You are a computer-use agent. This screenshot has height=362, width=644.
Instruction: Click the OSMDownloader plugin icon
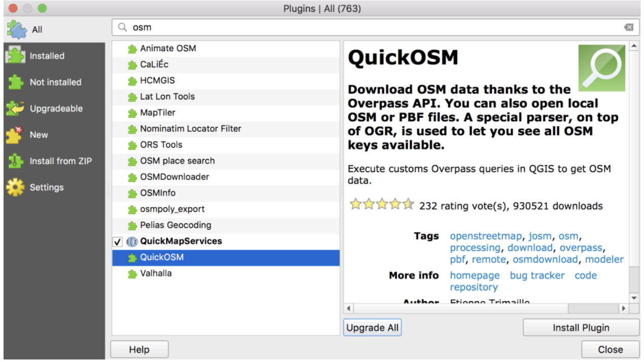(132, 177)
